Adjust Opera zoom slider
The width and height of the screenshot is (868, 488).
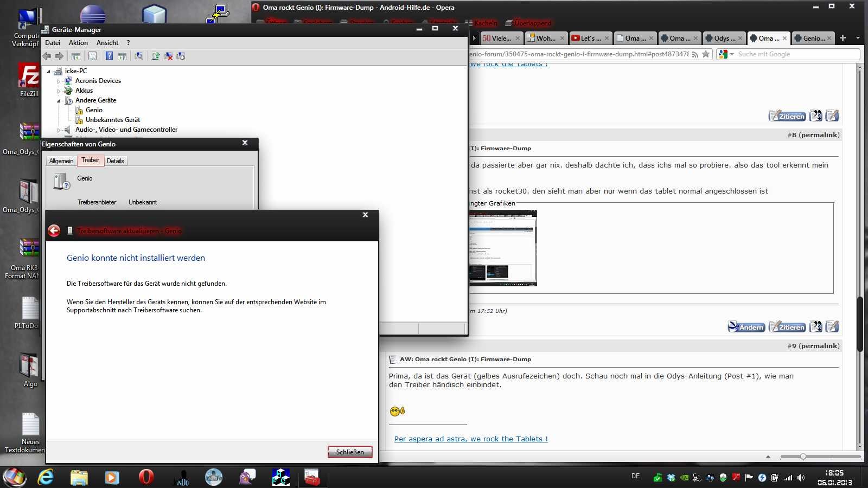pyautogui.click(x=803, y=457)
